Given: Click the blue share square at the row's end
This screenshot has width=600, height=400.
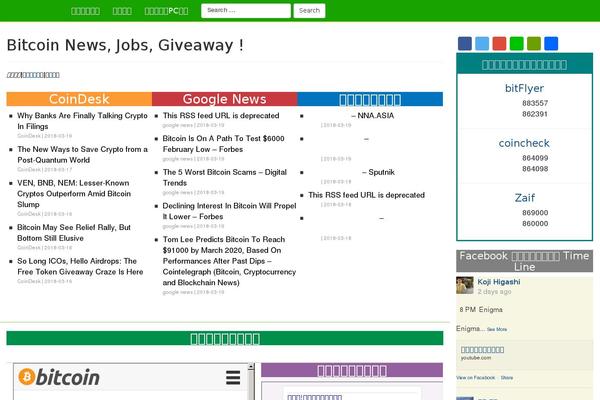Looking at the screenshot, I should (x=551, y=44).
